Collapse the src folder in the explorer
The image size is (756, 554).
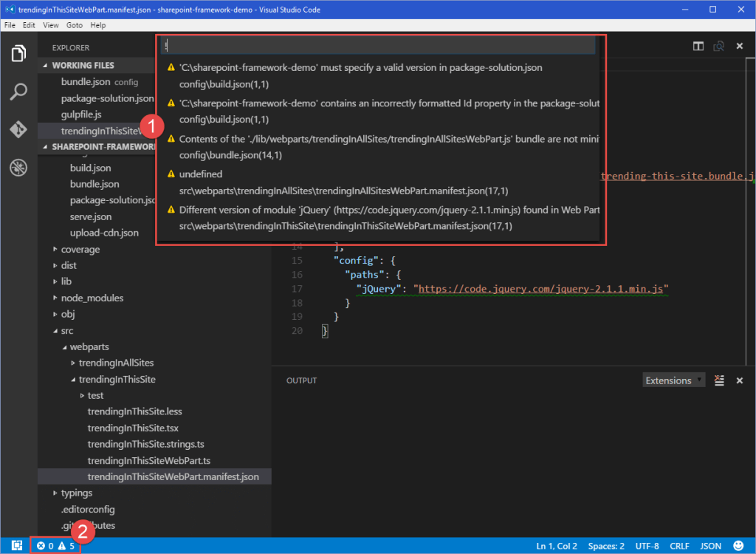67,330
